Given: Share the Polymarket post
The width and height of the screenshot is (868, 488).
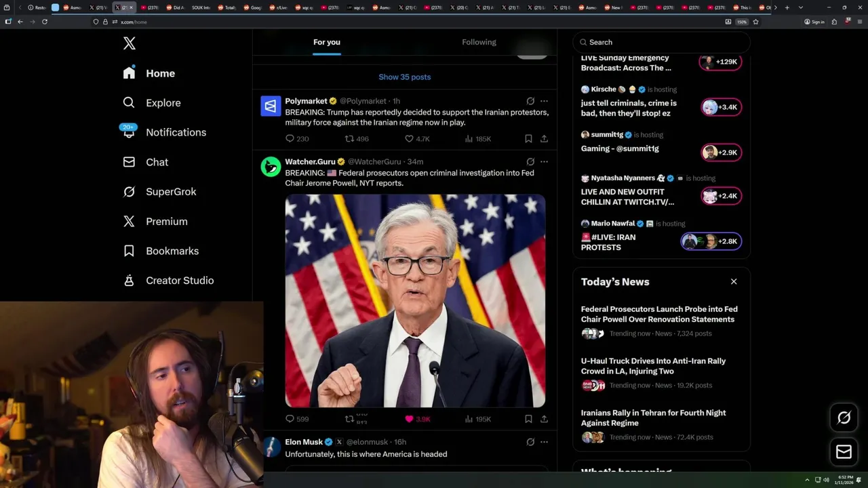Looking at the screenshot, I should click(544, 139).
